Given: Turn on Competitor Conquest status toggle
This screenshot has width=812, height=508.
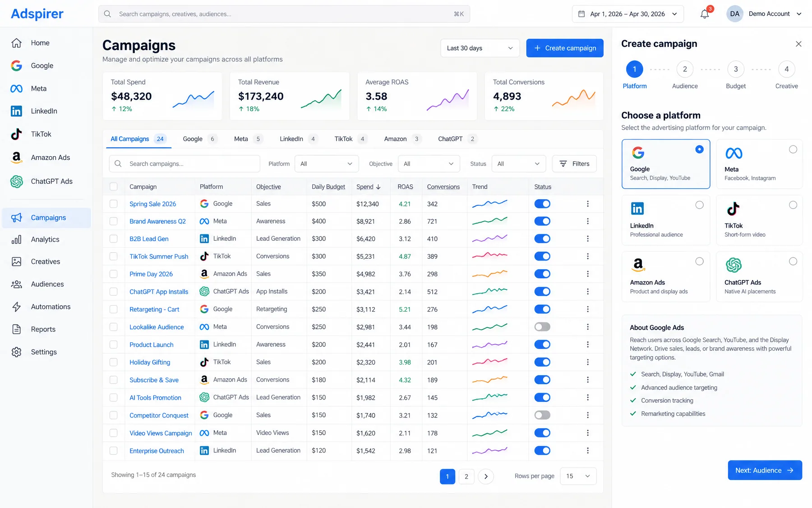Looking at the screenshot, I should coord(542,415).
